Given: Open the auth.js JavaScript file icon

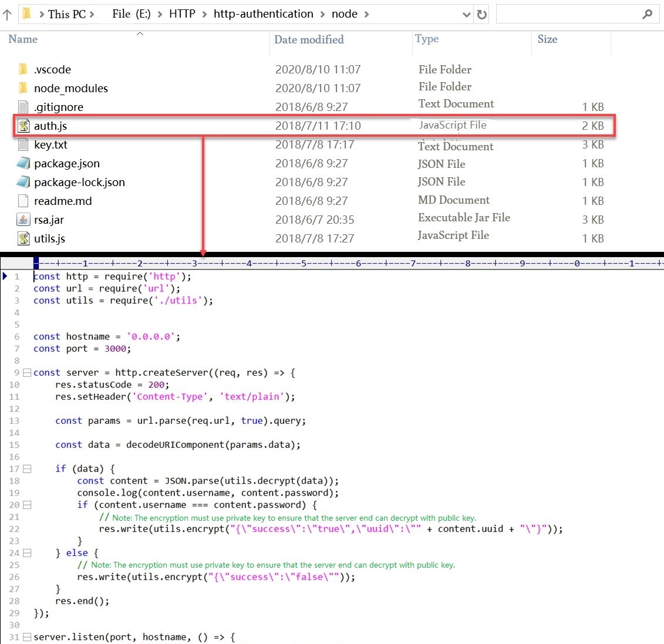Looking at the screenshot, I should click(23, 126).
